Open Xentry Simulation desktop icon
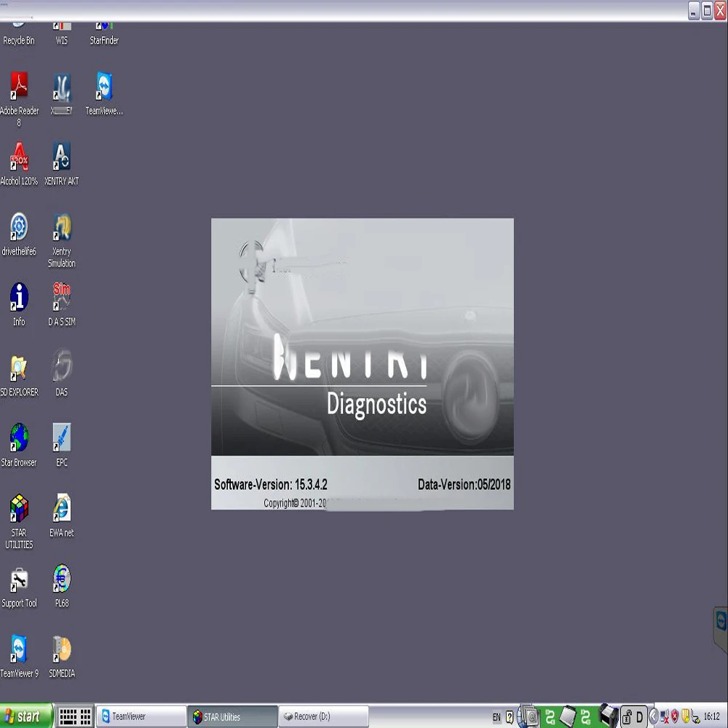Viewport: 728px width, 728px height. pyautogui.click(x=61, y=240)
